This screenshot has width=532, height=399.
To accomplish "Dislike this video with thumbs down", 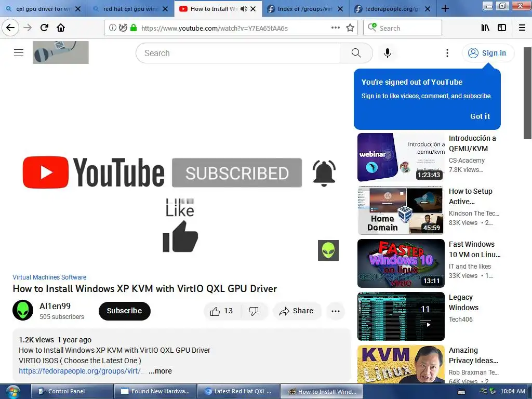I will 254,311.
